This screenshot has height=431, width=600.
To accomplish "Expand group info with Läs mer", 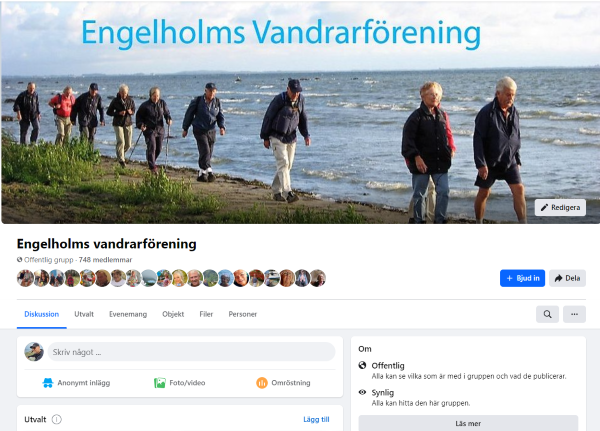I will point(468,423).
